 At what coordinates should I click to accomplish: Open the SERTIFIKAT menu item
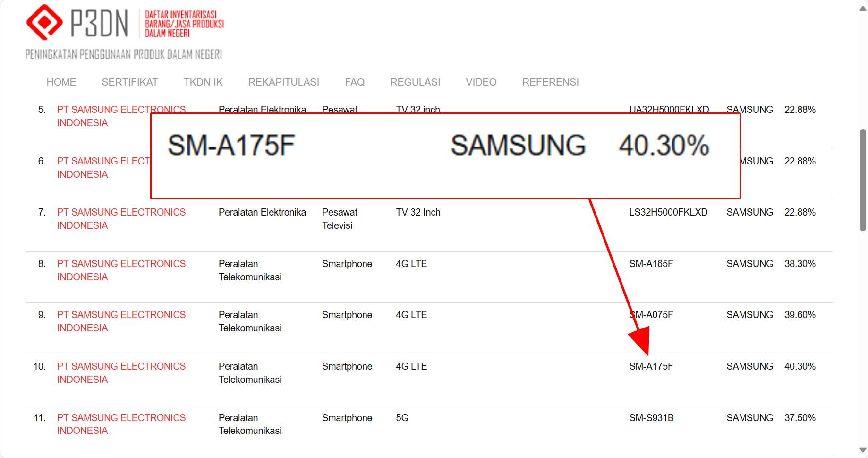(130, 82)
